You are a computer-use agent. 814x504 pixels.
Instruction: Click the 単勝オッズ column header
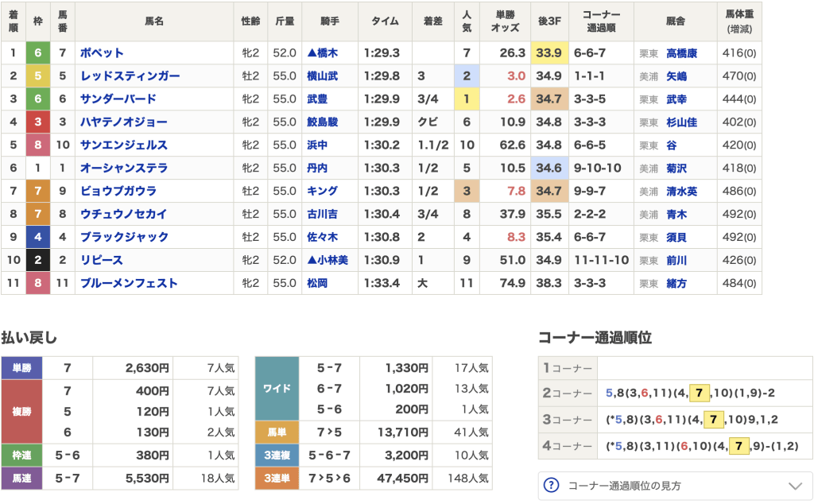(x=505, y=21)
